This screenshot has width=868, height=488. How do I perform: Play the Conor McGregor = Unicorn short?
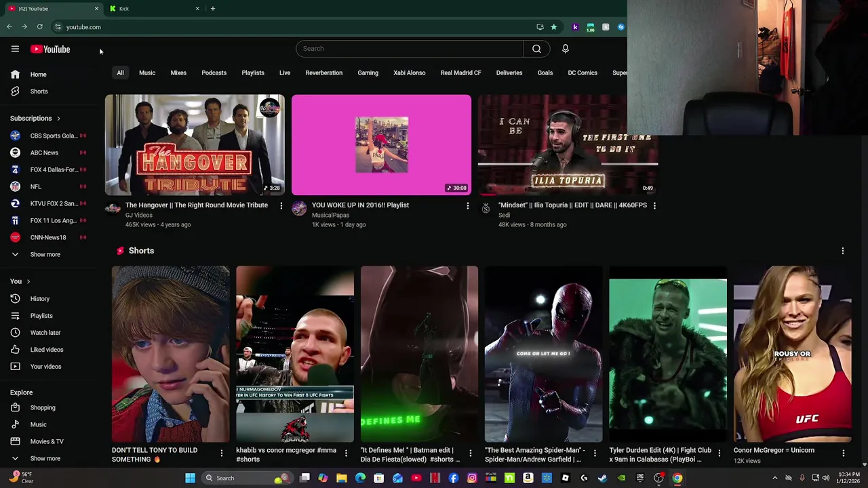coord(792,354)
